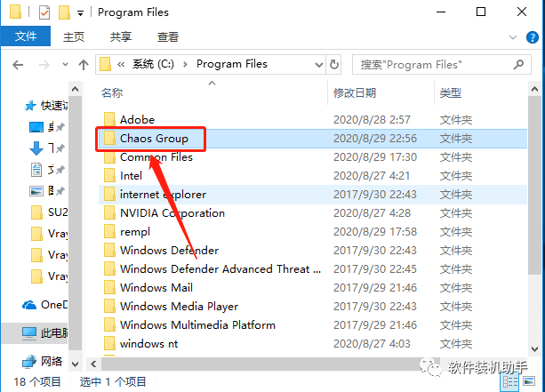Select the rempl folder
Viewport: 545px width, 392px height.
[135, 232]
